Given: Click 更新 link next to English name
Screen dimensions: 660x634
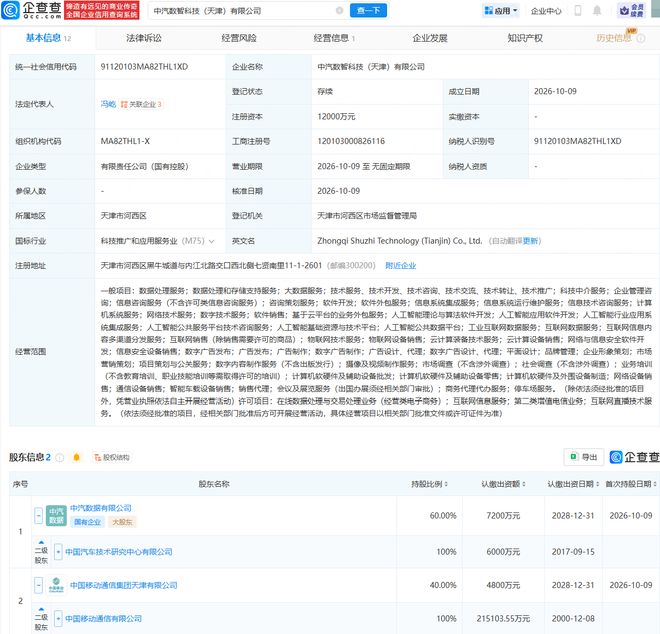Looking at the screenshot, I should pyautogui.click(x=531, y=241).
